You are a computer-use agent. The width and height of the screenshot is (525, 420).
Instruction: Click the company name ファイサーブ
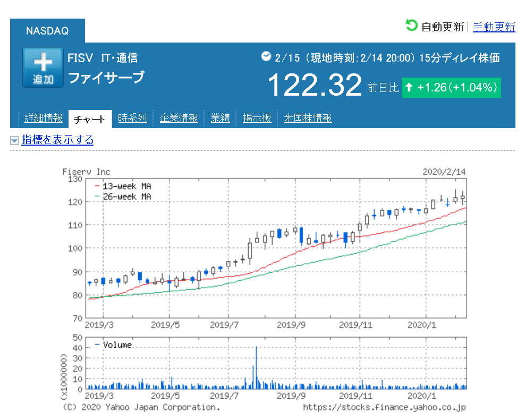[x=106, y=78]
